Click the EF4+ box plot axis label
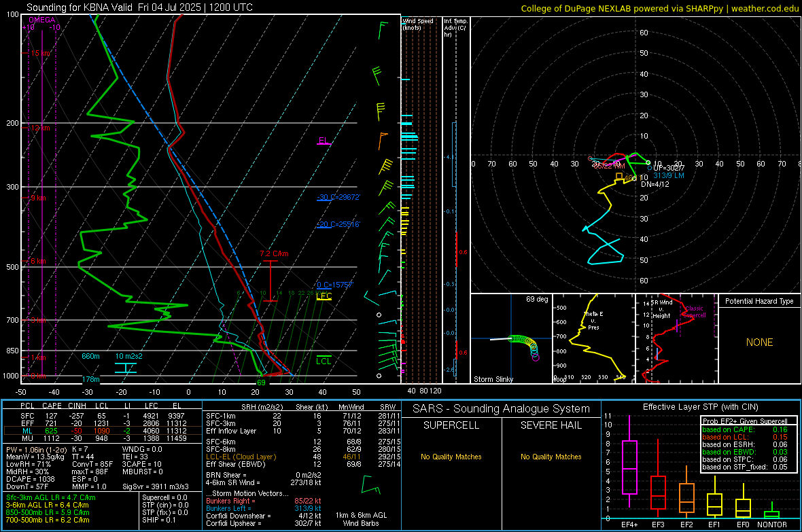Viewport: 802px width, 532px height. 629,525
